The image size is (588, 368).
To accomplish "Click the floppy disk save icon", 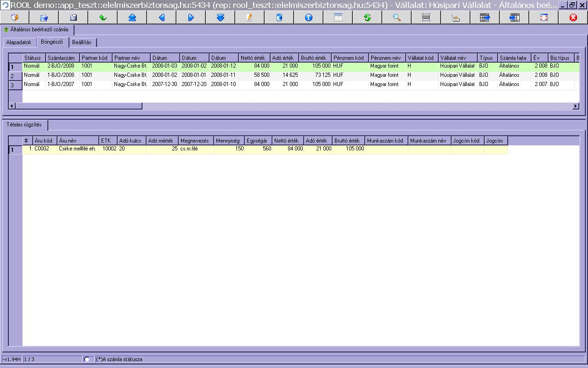I will coord(73,17).
